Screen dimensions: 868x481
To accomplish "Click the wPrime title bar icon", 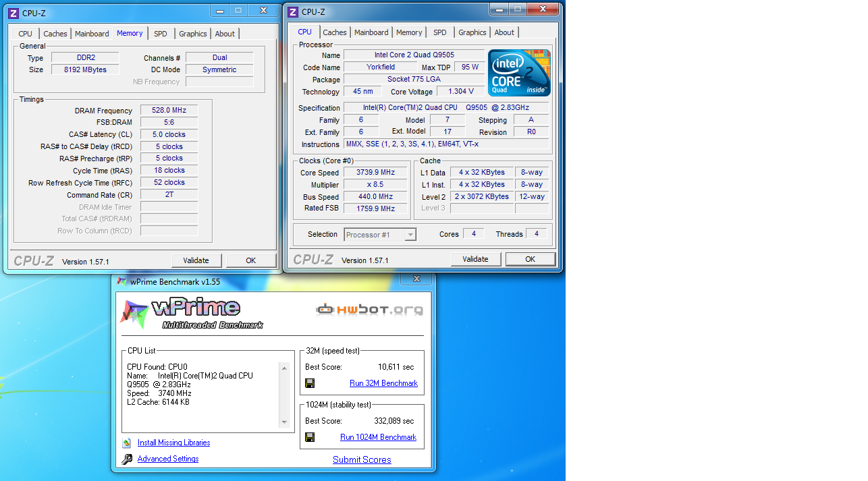I will click(x=121, y=281).
